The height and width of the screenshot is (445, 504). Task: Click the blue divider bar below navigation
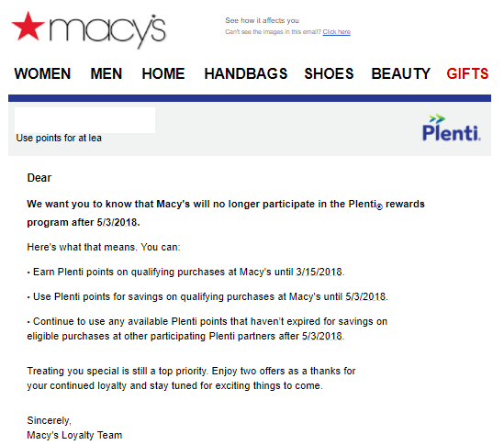pyautogui.click(x=250, y=98)
